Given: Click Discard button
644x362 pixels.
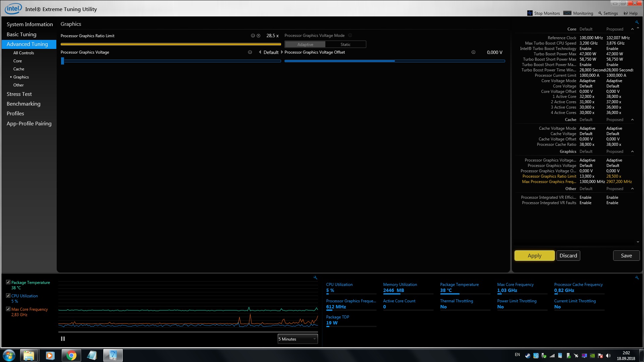Looking at the screenshot, I should 568,256.
